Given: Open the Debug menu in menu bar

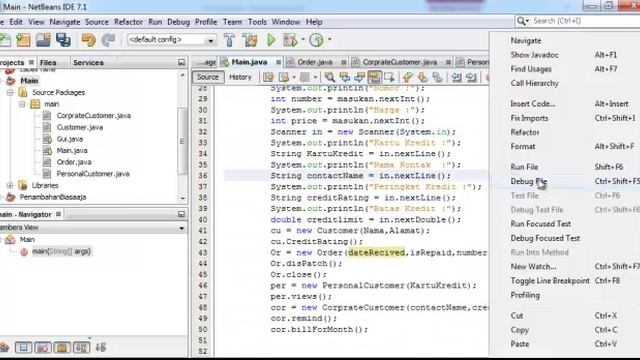Looking at the screenshot, I should [x=178, y=22].
